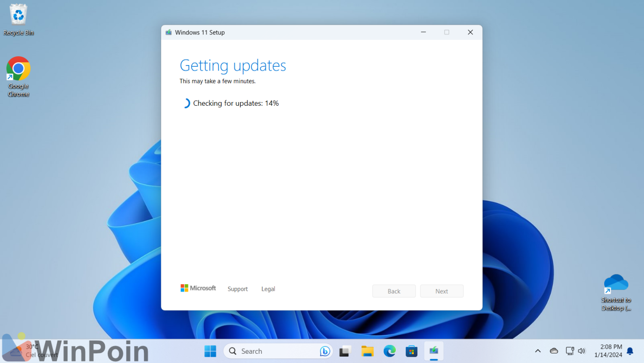644x363 pixels.
Task: Show hidden system tray icons
Action: pos(538,351)
